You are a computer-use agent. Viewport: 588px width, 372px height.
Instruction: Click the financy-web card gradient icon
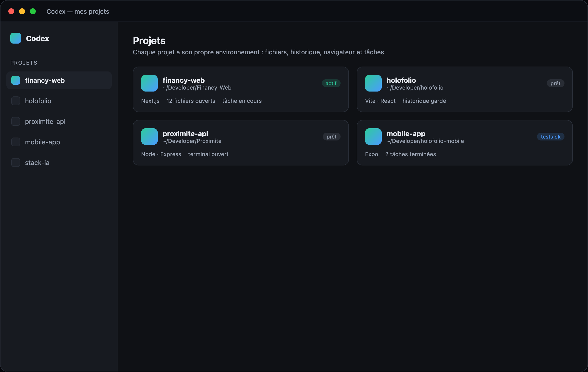click(149, 83)
